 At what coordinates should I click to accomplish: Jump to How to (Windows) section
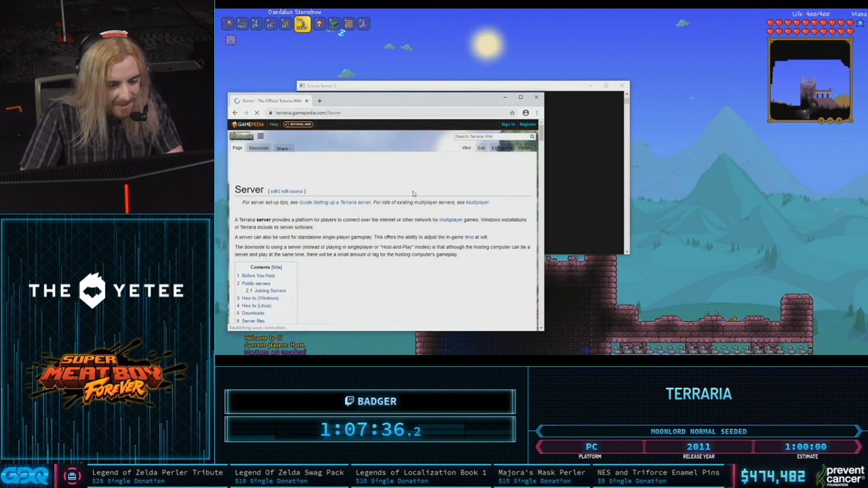(x=260, y=298)
